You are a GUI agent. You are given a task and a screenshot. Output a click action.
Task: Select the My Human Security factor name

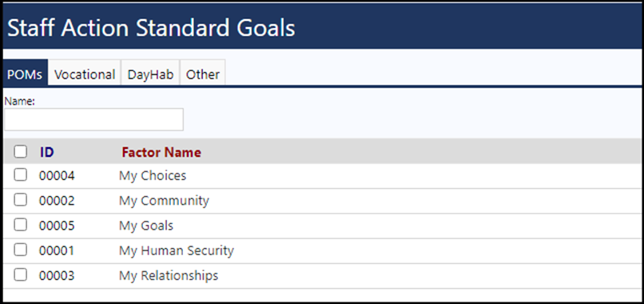177,250
